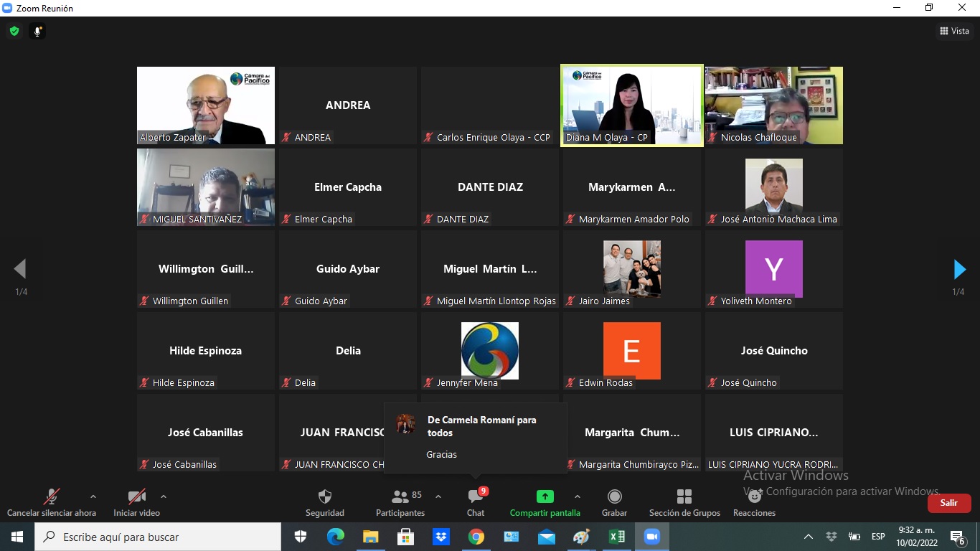Open Carmela Romaní chat notification popup
This screenshot has height=551, width=980.
click(x=475, y=438)
